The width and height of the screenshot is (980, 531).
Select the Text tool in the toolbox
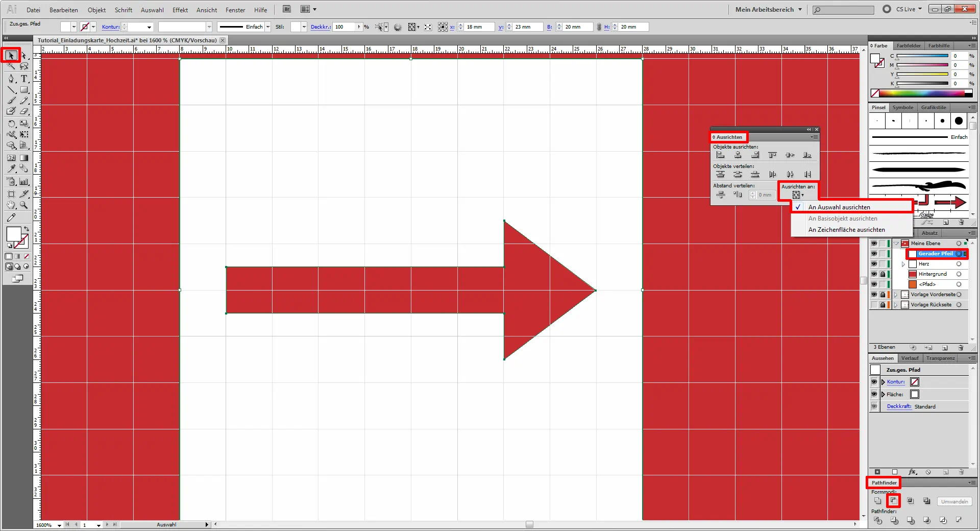click(24, 79)
